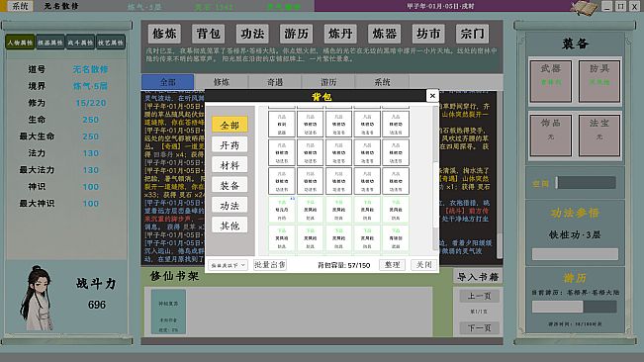Select the last item in the bottom green row
Viewport: 644px width, 362px height.
click(396, 238)
